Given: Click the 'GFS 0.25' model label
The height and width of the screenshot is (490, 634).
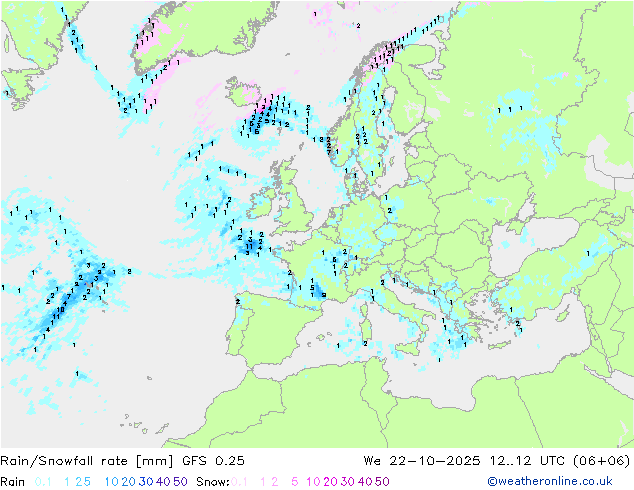Looking at the screenshot, I should (x=213, y=461).
